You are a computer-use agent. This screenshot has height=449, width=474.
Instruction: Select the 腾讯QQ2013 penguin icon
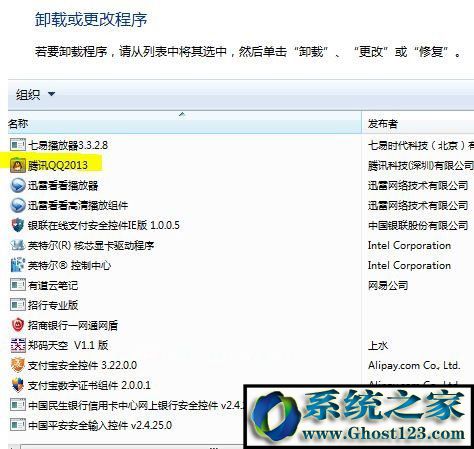click(x=18, y=165)
